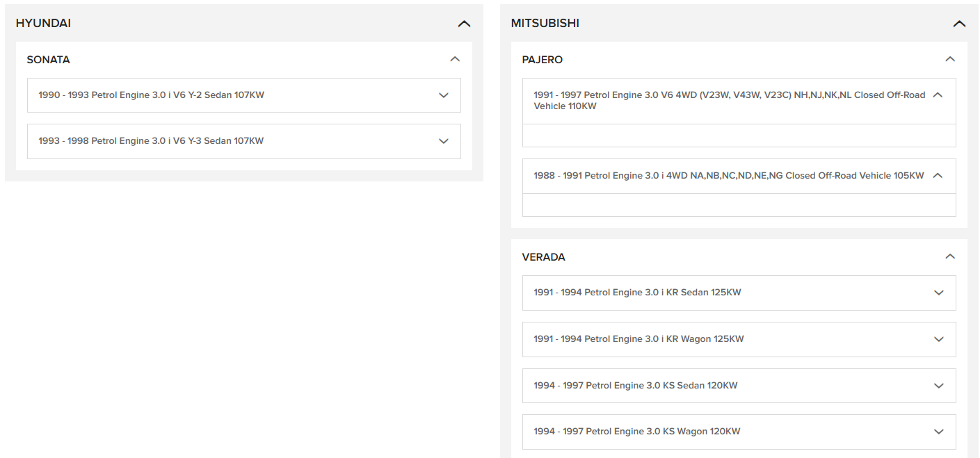
Task: Expand the Sonata Y-3 Sedan 107KW row text
Action: tap(151, 141)
